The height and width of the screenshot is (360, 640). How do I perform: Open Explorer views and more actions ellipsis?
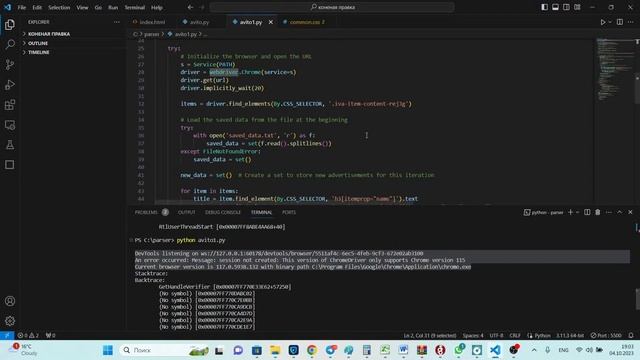coord(117,22)
